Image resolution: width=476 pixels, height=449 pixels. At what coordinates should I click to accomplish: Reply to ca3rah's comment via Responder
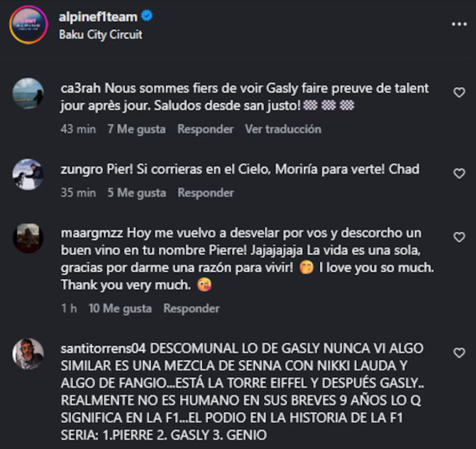click(x=205, y=129)
